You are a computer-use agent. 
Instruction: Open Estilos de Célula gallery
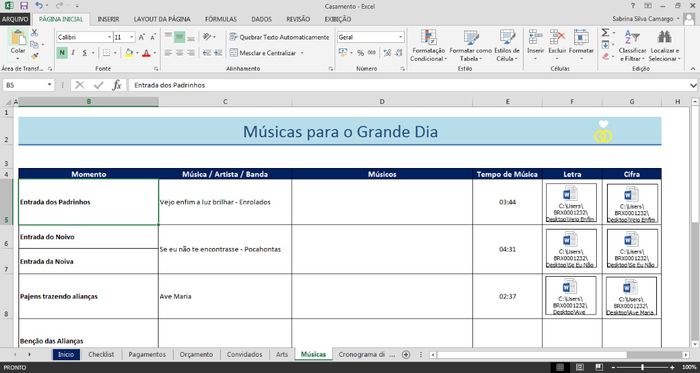point(507,46)
